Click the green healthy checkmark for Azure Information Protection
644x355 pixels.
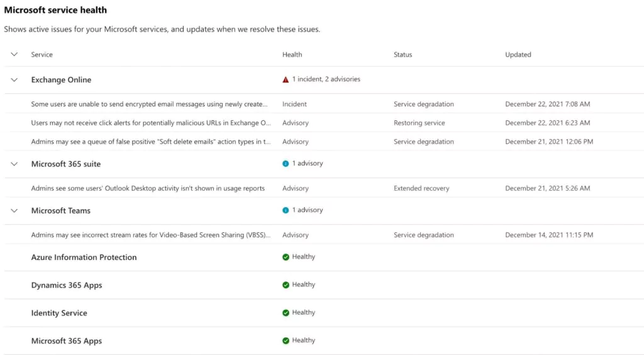pyautogui.click(x=286, y=257)
